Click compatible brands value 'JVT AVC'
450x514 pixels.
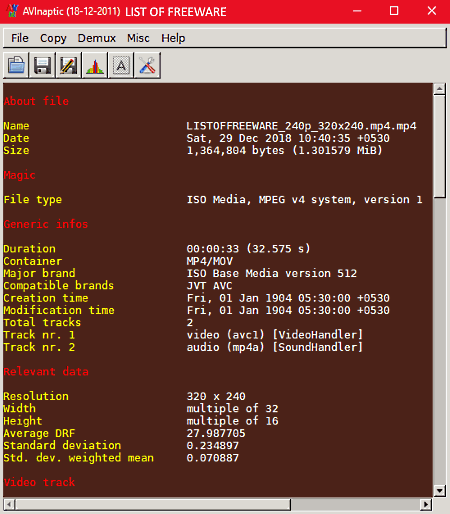pyautogui.click(x=209, y=286)
